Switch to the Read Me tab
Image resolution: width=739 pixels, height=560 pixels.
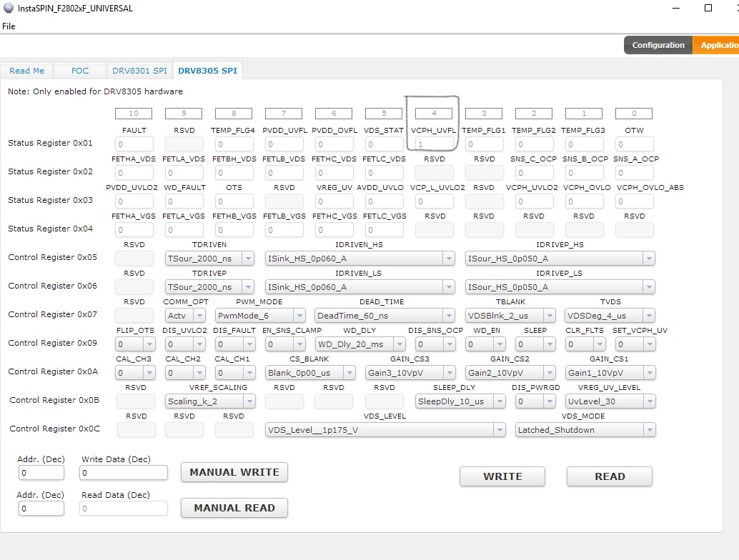pyautogui.click(x=27, y=71)
